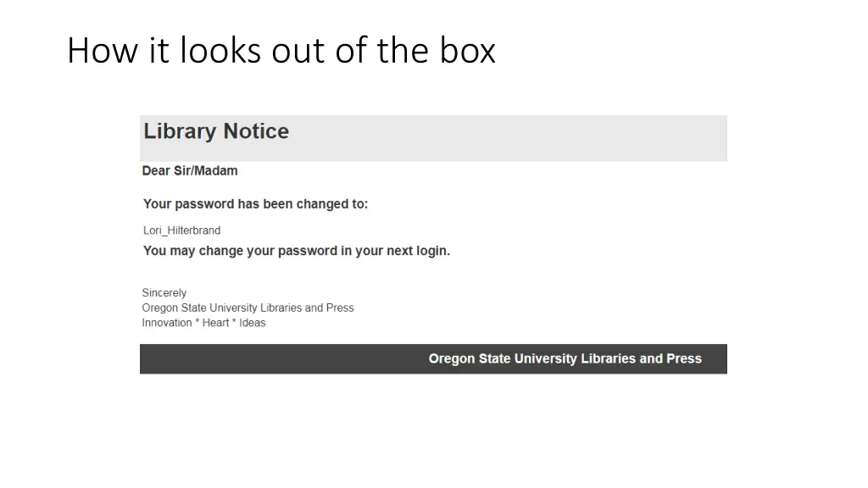This screenshot has height=488, width=868.
Task: Click the 'Dear Sir/Madam' greeting
Action: click(190, 170)
